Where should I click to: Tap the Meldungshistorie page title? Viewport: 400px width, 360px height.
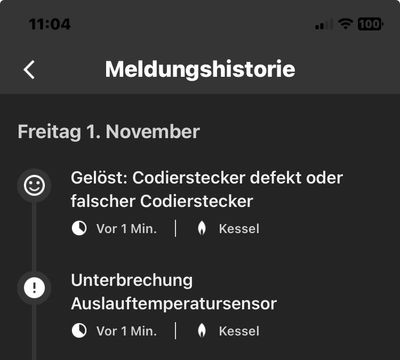200,69
